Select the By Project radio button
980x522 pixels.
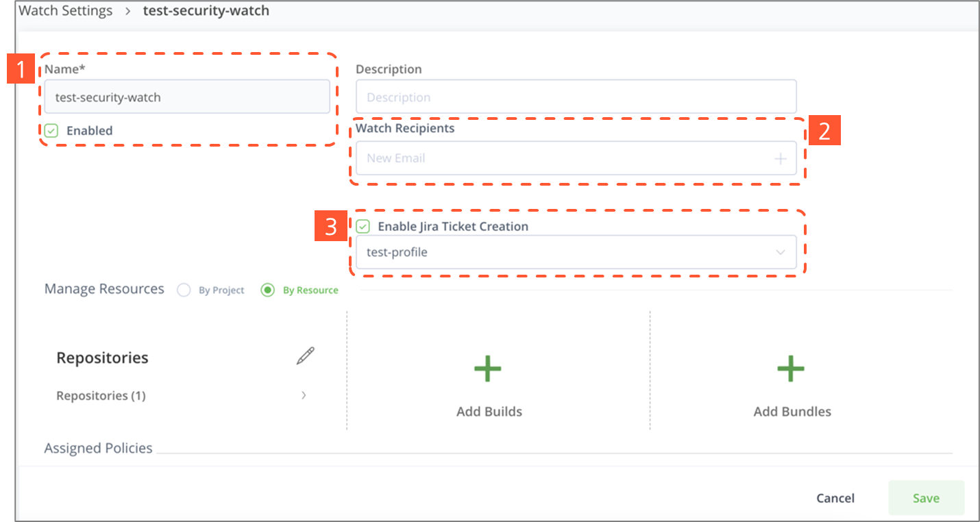tap(184, 290)
